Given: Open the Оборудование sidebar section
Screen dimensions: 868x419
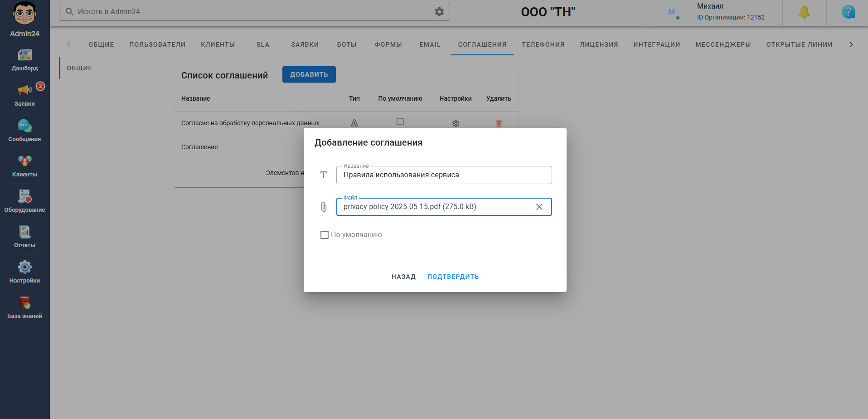Looking at the screenshot, I should [x=24, y=202].
